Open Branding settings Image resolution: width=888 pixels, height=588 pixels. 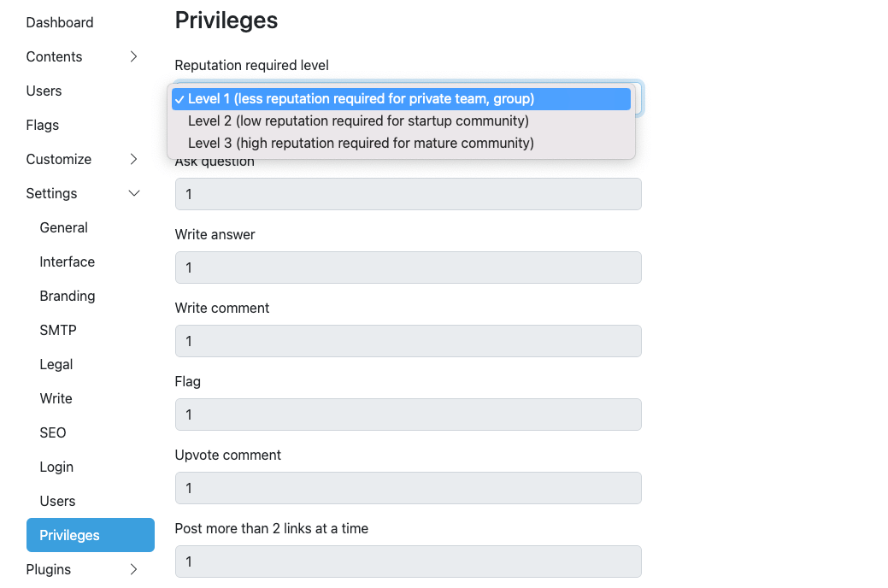[x=67, y=296]
